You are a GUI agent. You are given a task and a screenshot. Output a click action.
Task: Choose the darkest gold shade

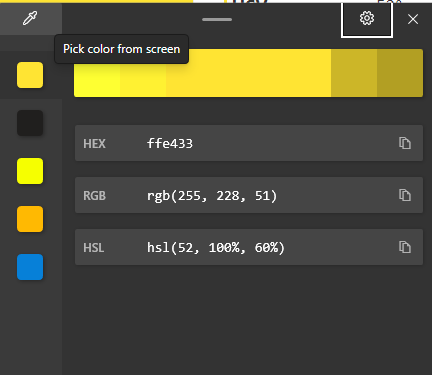click(x=400, y=73)
